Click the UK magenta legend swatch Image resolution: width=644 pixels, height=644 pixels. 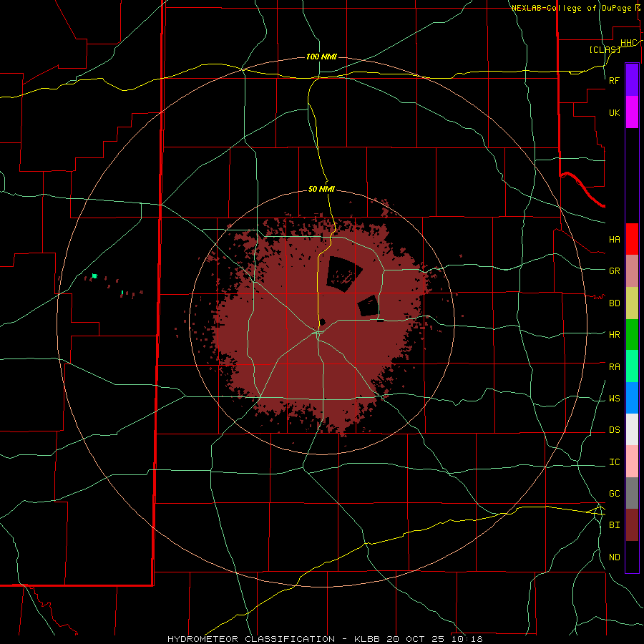coord(632,112)
